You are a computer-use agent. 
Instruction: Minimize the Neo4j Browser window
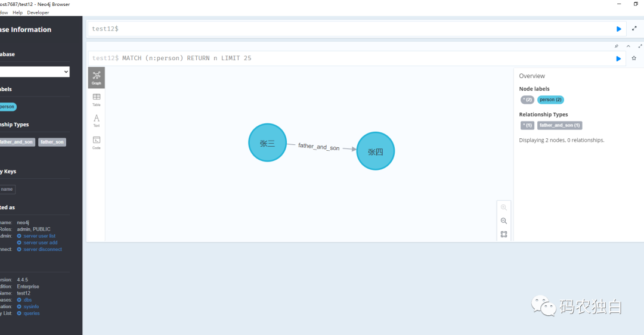click(619, 4)
